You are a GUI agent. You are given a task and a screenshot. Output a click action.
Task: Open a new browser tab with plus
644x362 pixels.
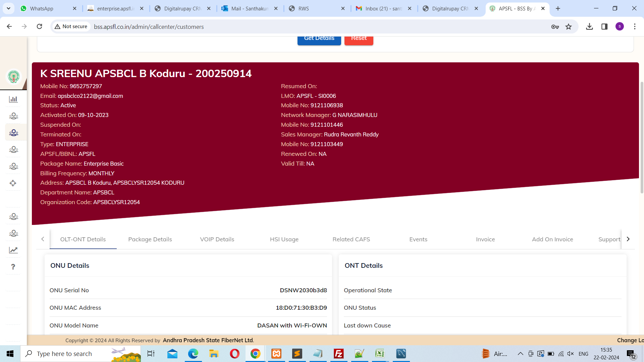point(558,8)
